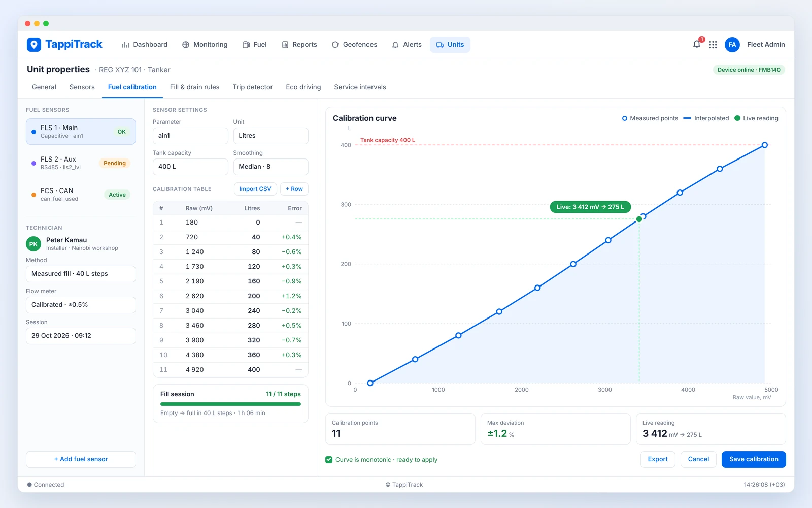
Task: Click the Live reading legend dot
Action: [737, 118]
